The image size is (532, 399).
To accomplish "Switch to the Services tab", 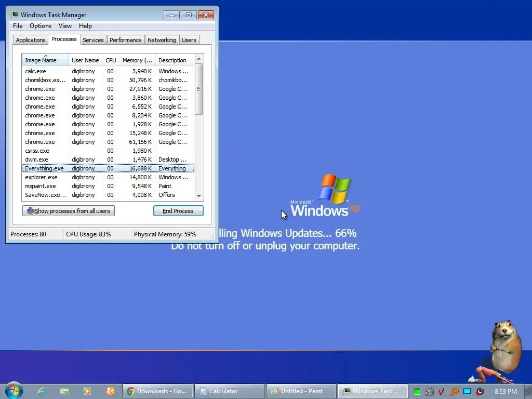I will 93,40.
